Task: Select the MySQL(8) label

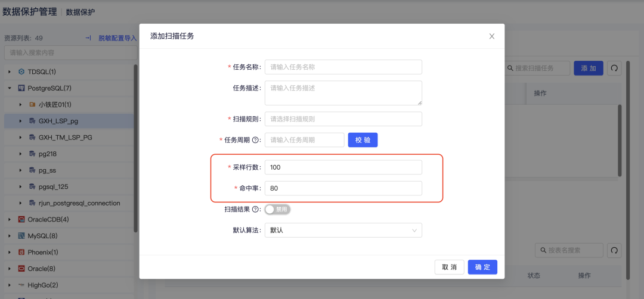Action: click(x=43, y=236)
